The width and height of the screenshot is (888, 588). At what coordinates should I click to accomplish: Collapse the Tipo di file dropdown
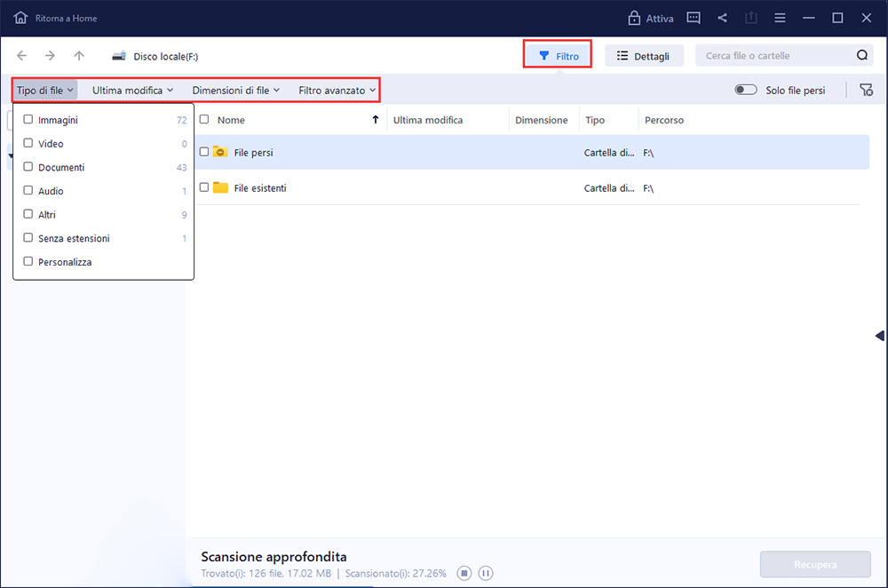[x=44, y=90]
